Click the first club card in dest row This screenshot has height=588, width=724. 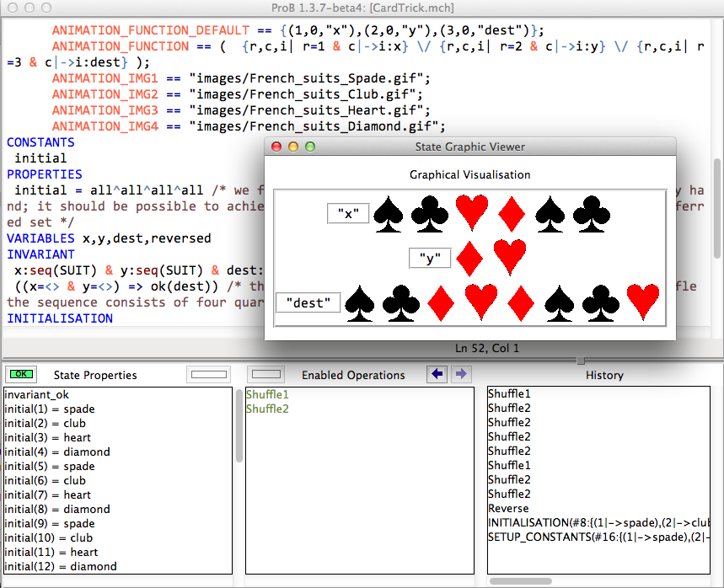tap(400, 302)
